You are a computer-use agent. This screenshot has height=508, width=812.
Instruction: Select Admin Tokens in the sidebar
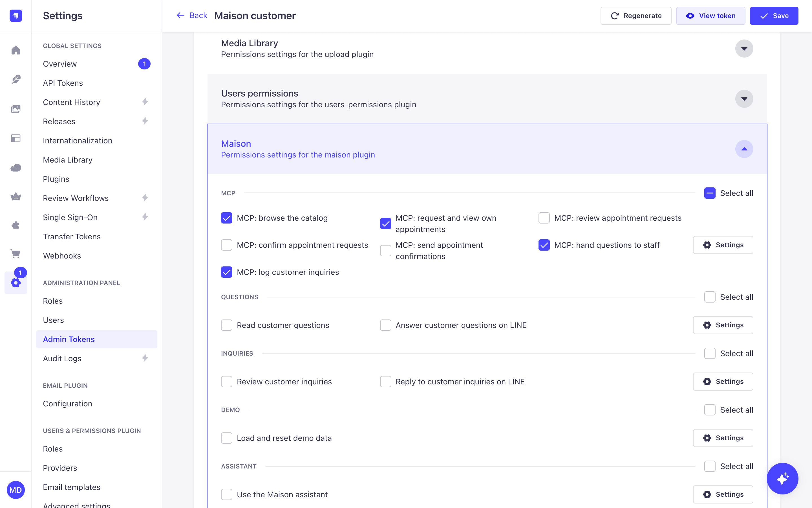tap(96, 339)
